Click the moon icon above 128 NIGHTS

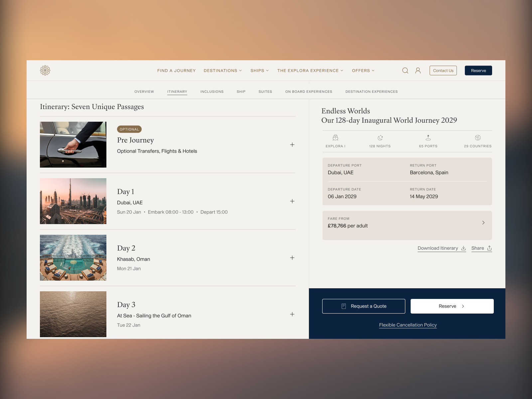click(380, 137)
